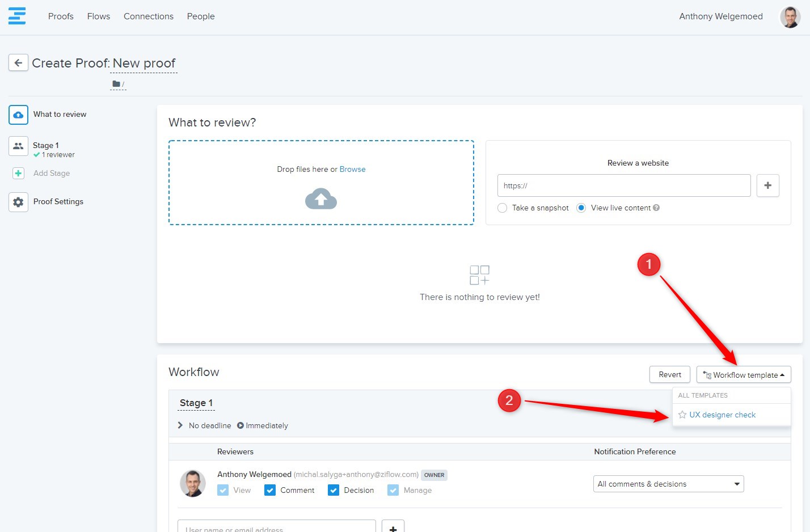Uncheck the Comment permission checkbox
810x532 pixels.
[x=270, y=490]
